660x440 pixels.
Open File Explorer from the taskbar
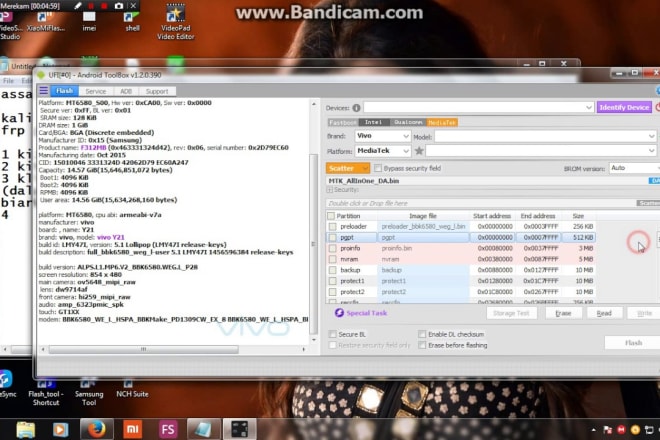click(26, 429)
